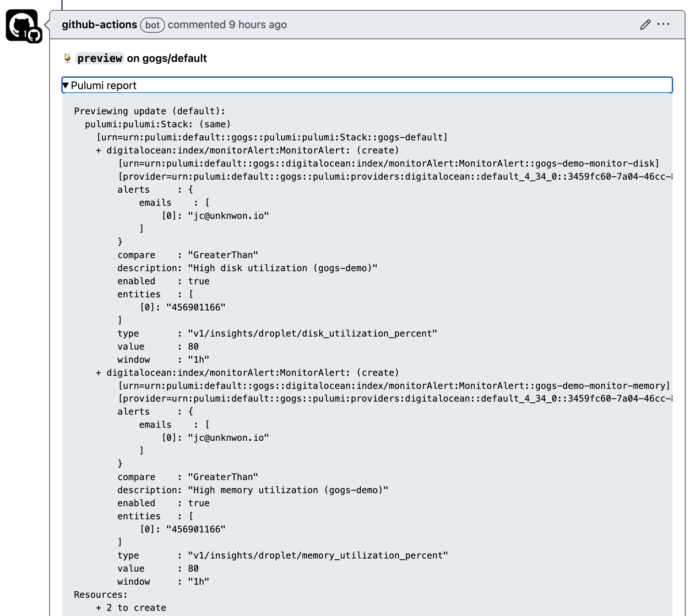Open the github-actions author link
The width and height of the screenshot is (690, 616).
(x=100, y=25)
